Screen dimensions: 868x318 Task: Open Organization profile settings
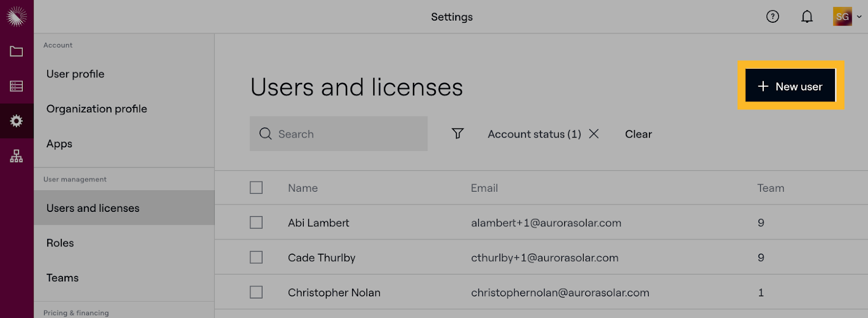tap(97, 109)
